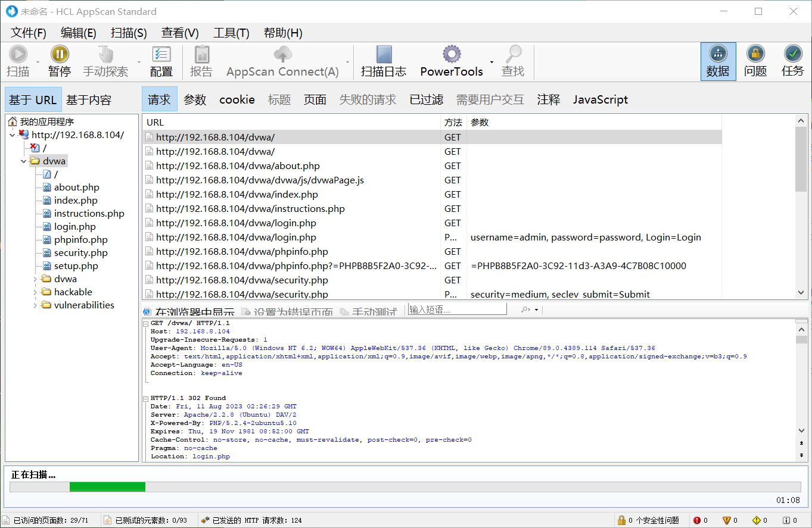Select the 基于 URL tab
The width and height of the screenshot is (812, 528).
tap(33, 99)
